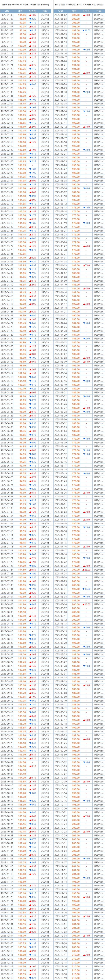Click the 단위 header in the coking coal table
The height and width of the screenshot is (980, 105).
pos(98,9)
